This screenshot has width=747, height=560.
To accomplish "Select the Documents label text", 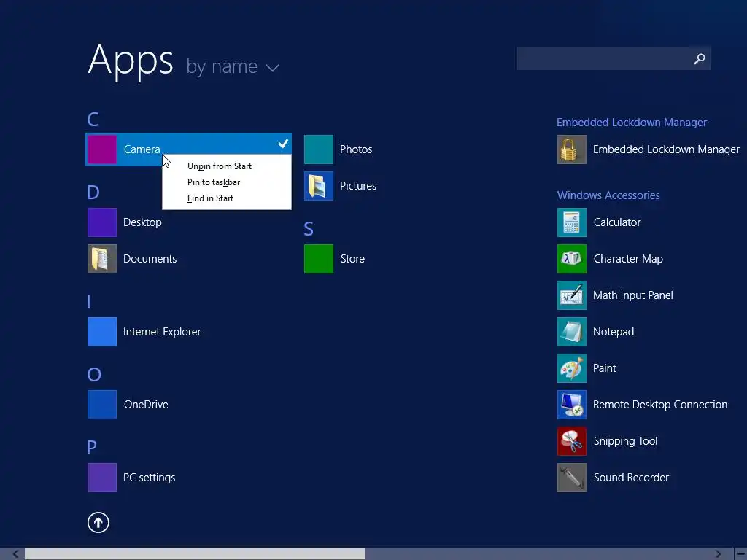I will [150, 259].
